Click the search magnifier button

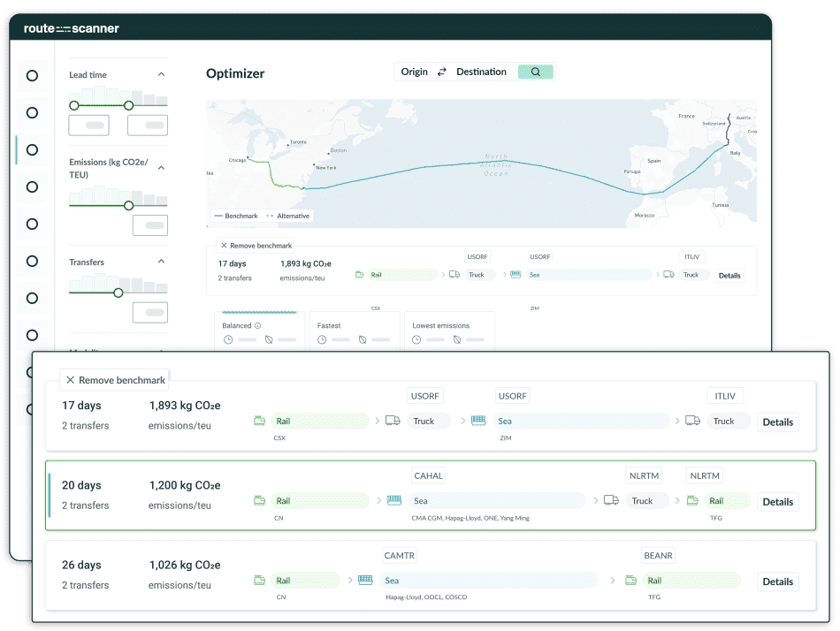tap(535, 72)
